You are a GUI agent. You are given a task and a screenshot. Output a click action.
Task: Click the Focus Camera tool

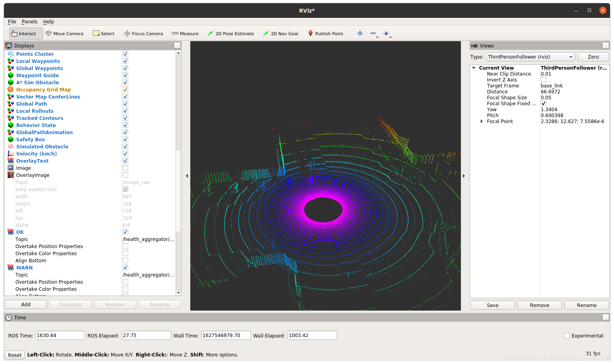click(x=143, y=33)
